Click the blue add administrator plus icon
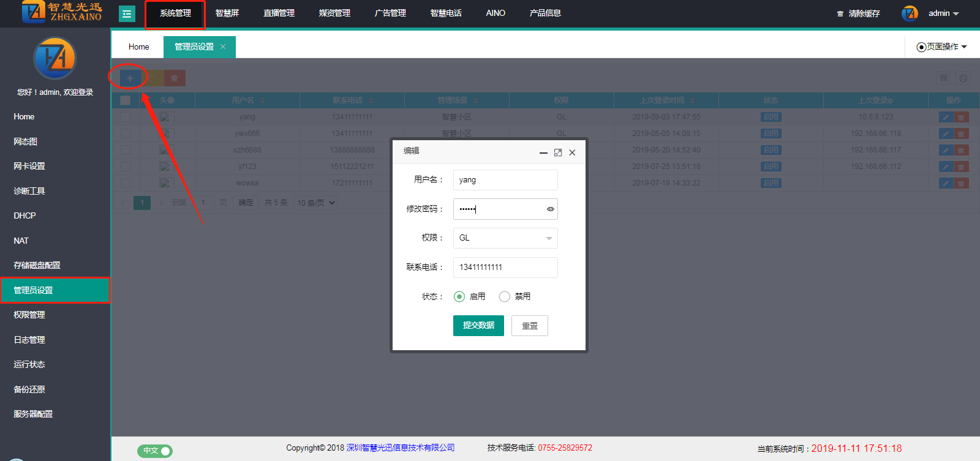The image size is (980, 461). [130, 78]
